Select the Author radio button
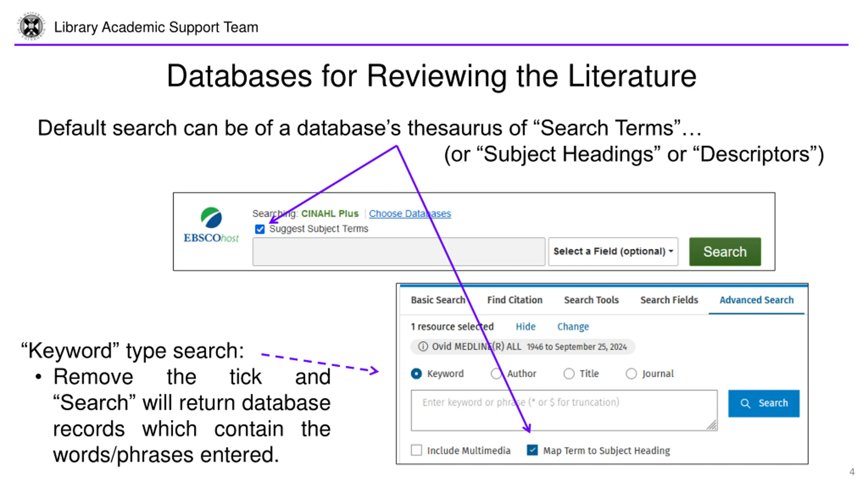The image size is (868, 488). coord(496,373)
